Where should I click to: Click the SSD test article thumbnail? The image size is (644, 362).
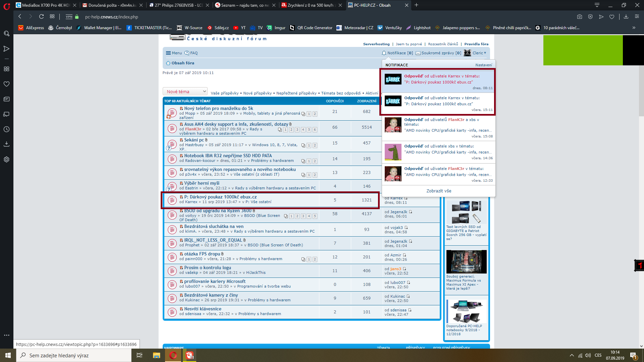click(x=466, y=212)
